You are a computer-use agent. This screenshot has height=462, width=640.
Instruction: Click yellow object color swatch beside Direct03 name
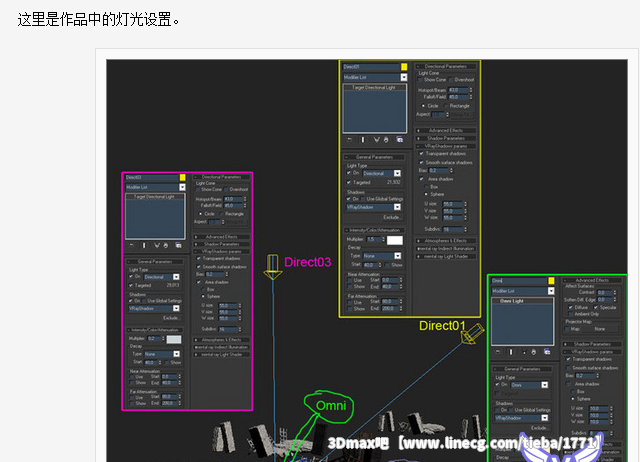pos(182,177)
